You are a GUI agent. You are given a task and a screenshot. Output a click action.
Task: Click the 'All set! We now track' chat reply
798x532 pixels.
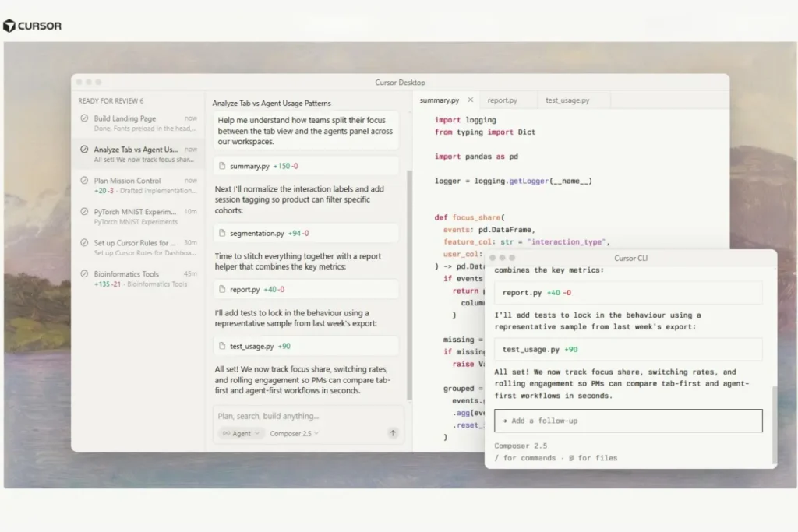coord(302,380)
